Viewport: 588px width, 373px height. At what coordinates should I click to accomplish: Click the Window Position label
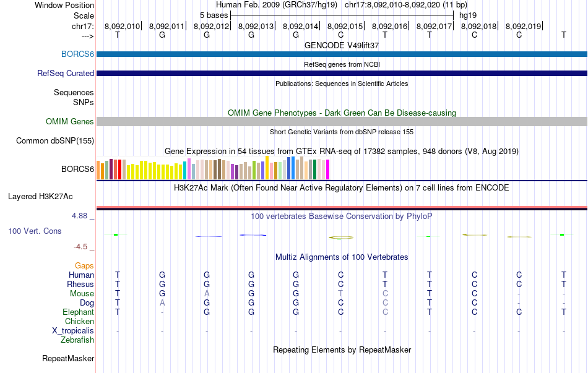click(64, 5)
